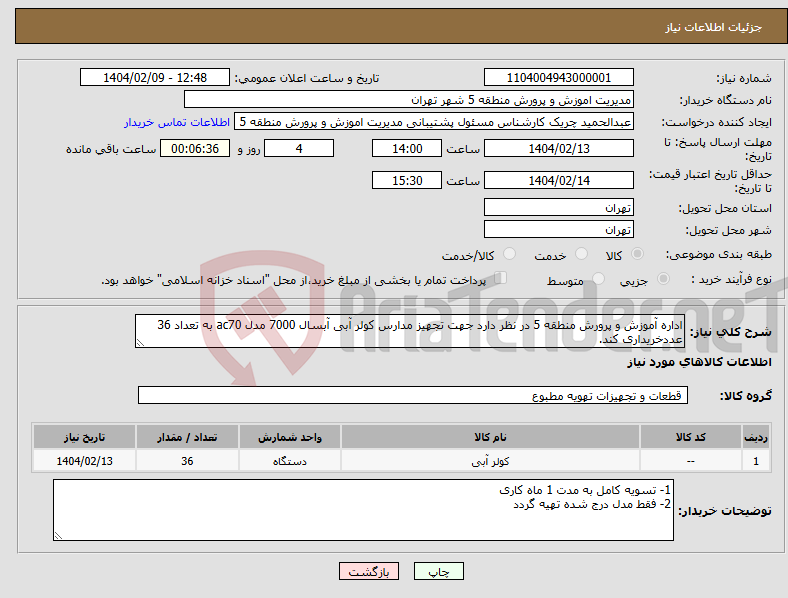The height and width of the screenshot is (598, 788).
Task: Click the گروه کالا field قطعات و تجهیزات تهویه مطبوع
Action: [x=413, y=395]
